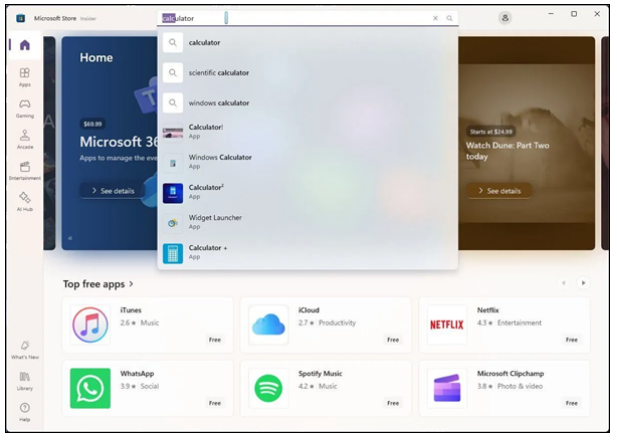Open the Entertainment section
The width and height of the screenshot is (617, 441).
(24, 170)
